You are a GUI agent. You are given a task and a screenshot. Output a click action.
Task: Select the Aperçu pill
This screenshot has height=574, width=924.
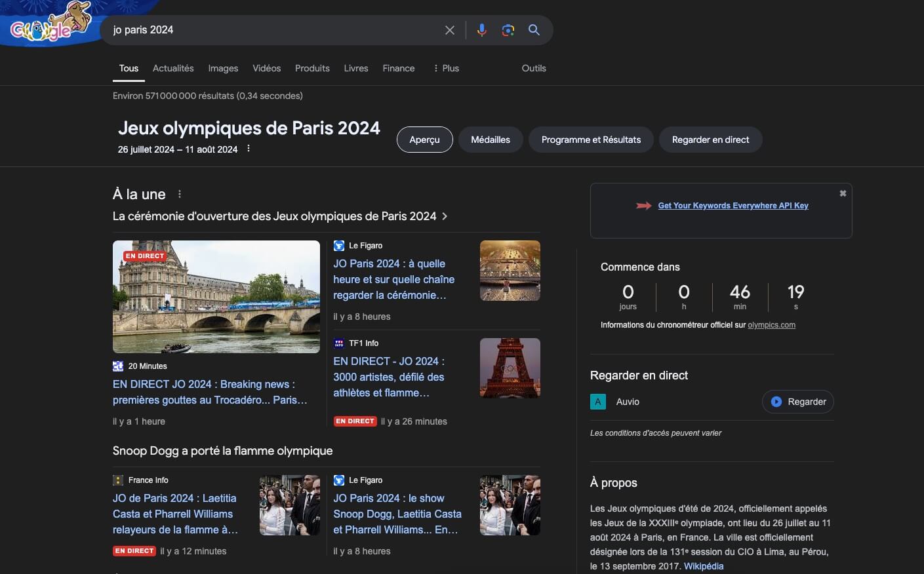point(425,140)
